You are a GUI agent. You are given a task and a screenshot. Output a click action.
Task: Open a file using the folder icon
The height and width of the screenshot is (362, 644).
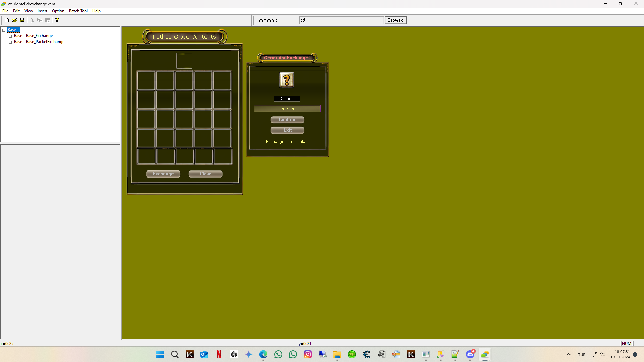[x=14, y=20]
